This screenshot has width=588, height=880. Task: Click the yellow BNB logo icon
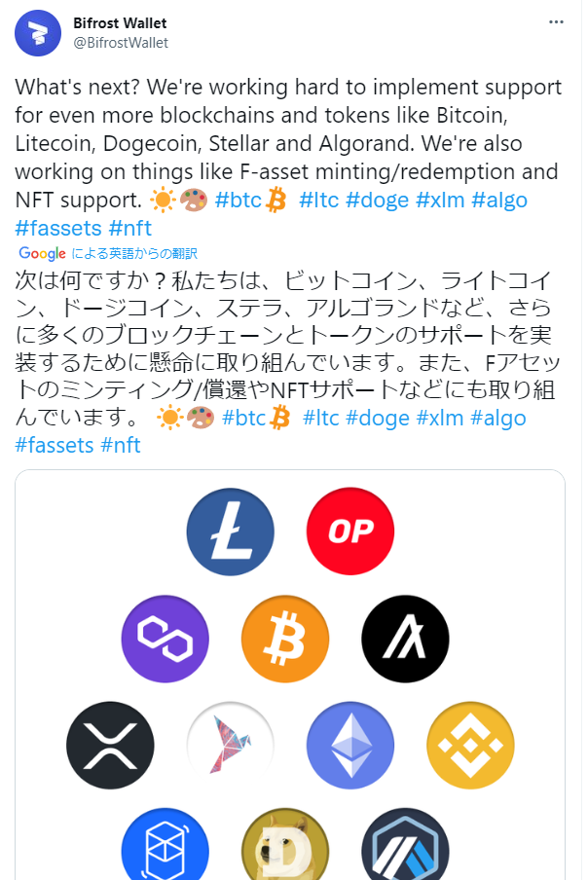point(470,746)
